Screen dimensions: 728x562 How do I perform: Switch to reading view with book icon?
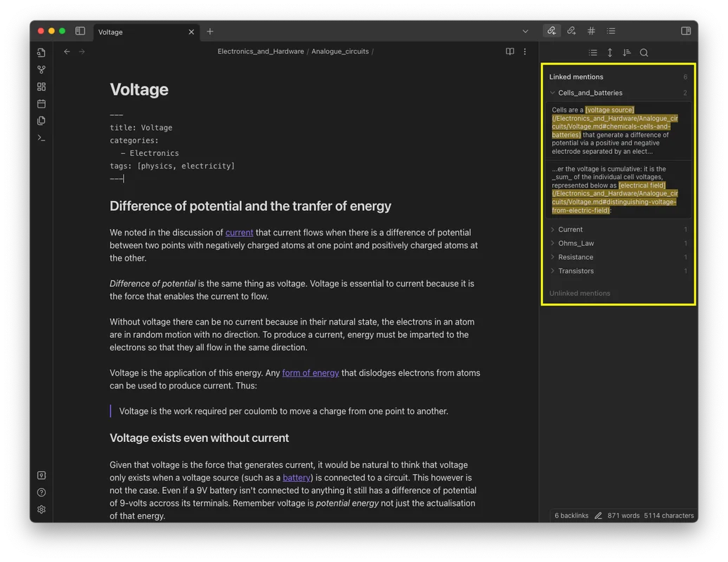pyautogui.click(x=510, y=51)
